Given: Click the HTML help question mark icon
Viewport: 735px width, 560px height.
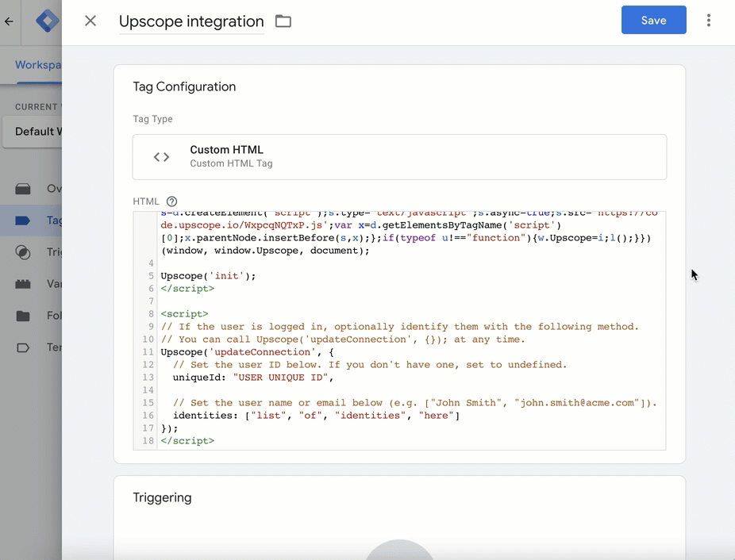Looking at the screenshot, I should [x=171, y=201].
